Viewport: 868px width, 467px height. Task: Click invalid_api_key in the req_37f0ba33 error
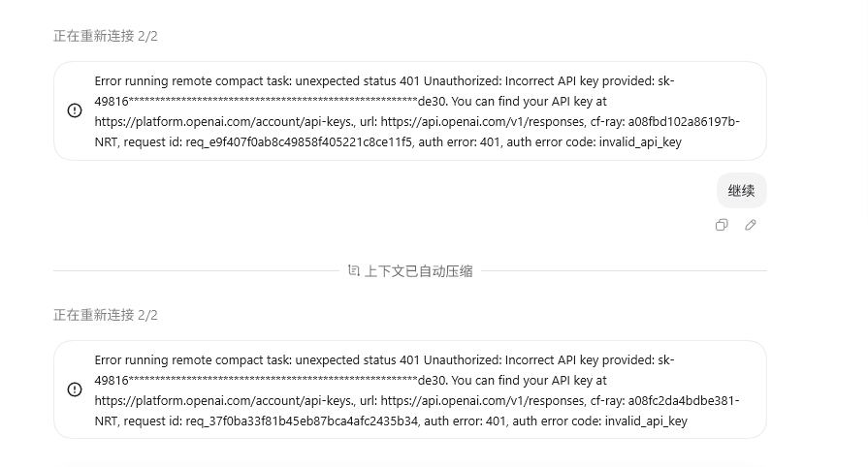(x=646, y=421)
